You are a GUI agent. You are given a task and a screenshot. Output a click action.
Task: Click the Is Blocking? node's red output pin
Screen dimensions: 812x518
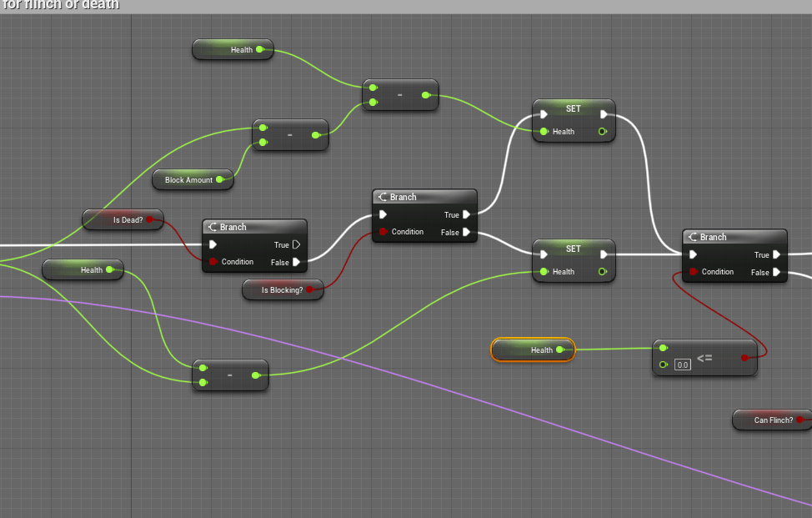[x=309, y=290]
